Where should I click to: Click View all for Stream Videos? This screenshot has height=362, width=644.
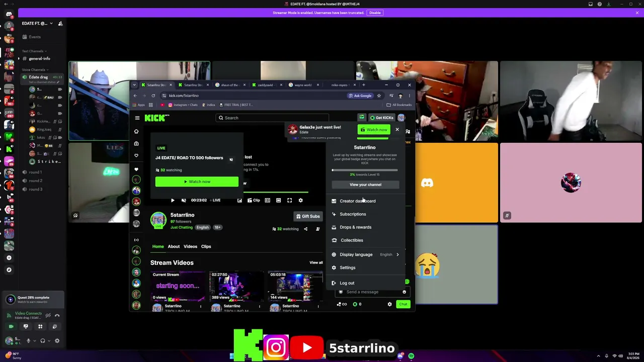pos(316,262)
